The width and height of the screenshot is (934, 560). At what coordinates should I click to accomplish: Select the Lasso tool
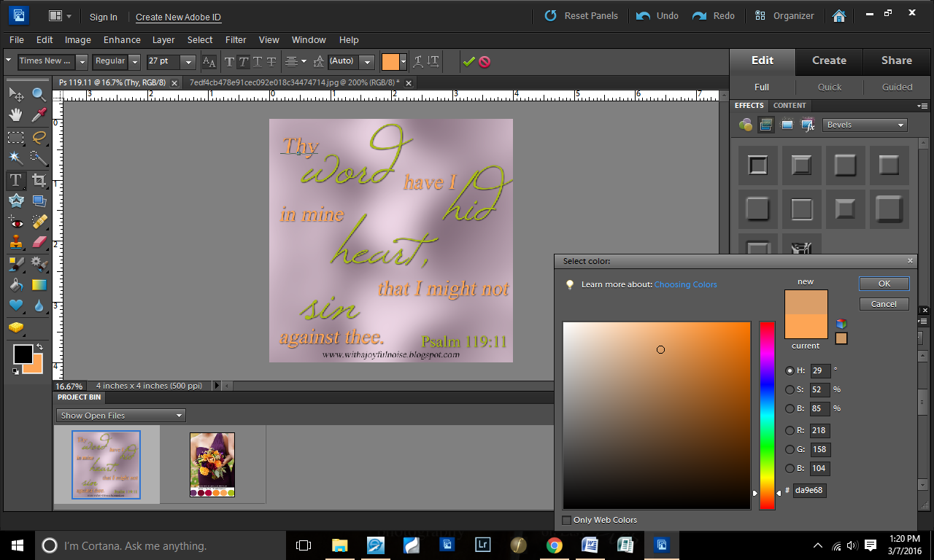click(x=39, y=137)
